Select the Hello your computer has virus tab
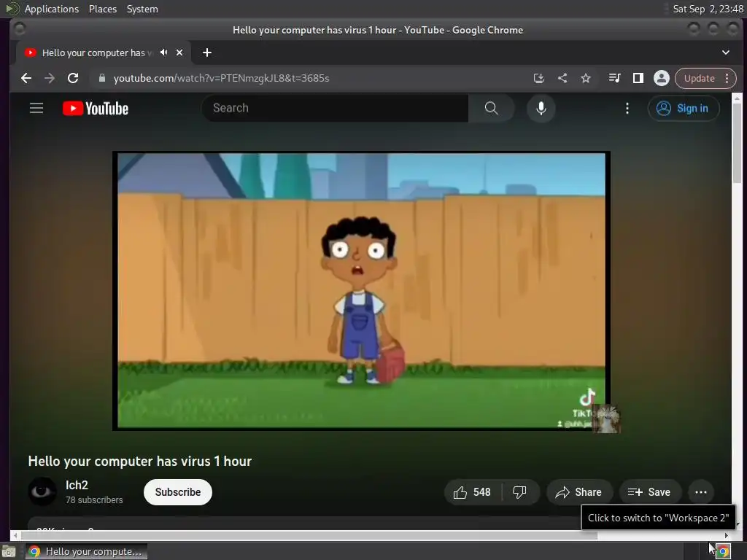747x560 pixels. point(104,52)
